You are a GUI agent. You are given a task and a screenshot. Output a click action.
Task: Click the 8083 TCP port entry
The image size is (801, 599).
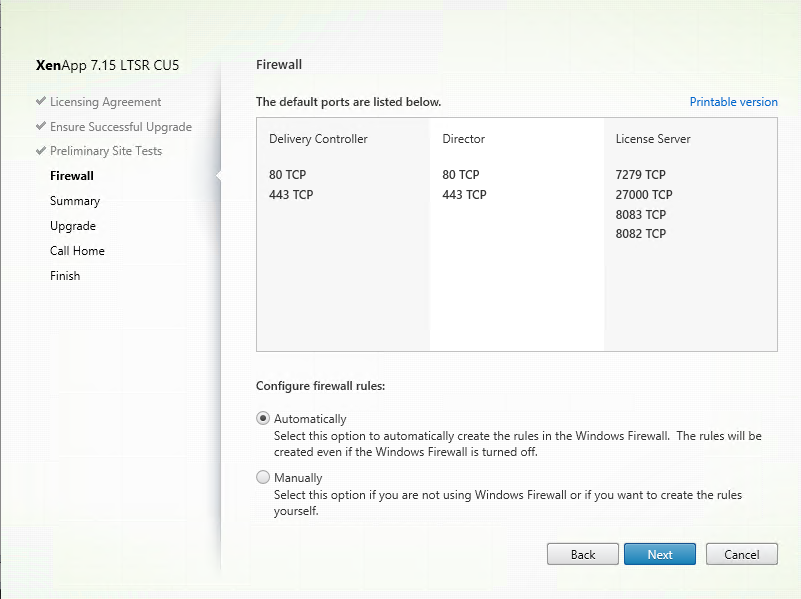(x=641, y=214)
